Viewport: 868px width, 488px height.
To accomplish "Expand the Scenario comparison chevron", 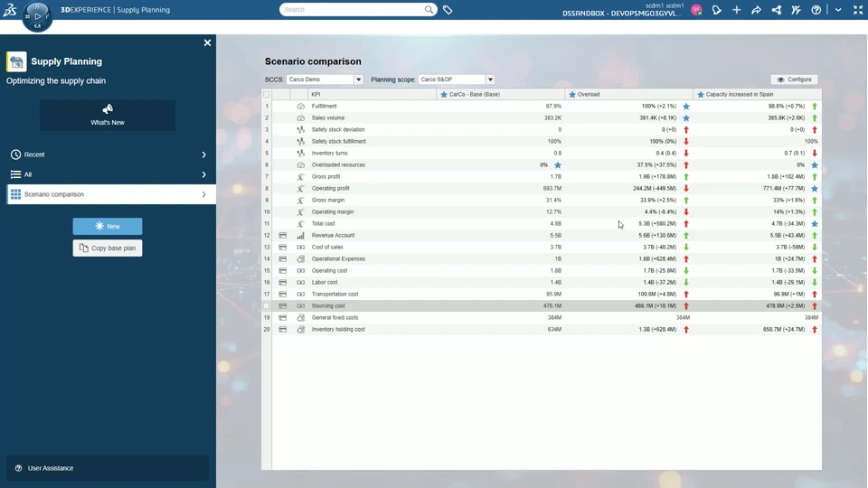I will 203,195.
